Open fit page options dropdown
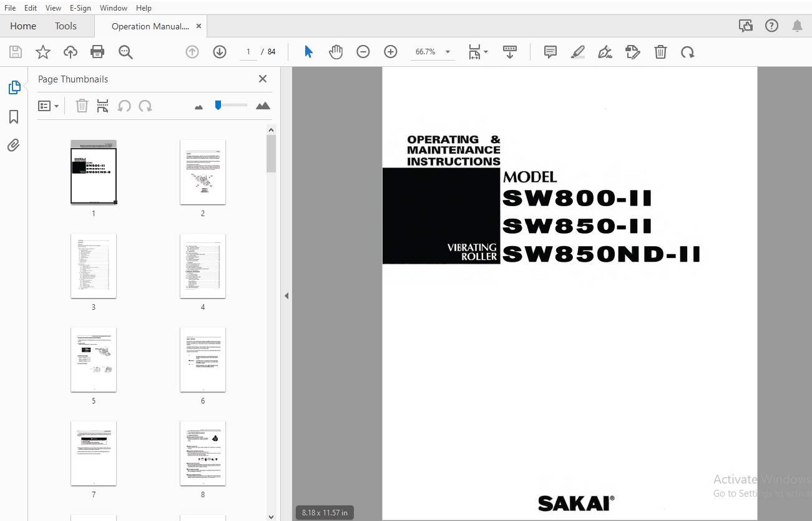 pos(478,52)
